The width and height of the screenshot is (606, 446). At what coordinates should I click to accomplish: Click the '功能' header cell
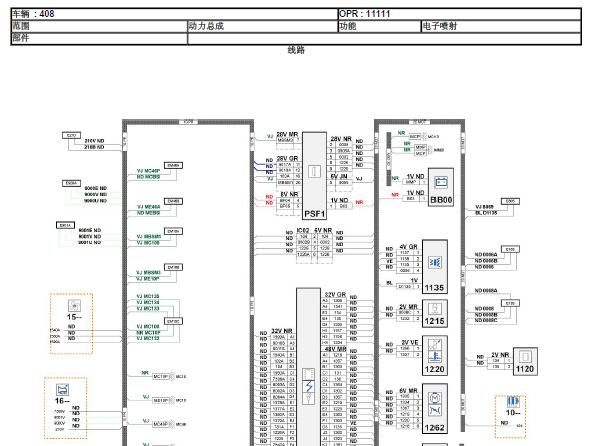click(380, 26)
